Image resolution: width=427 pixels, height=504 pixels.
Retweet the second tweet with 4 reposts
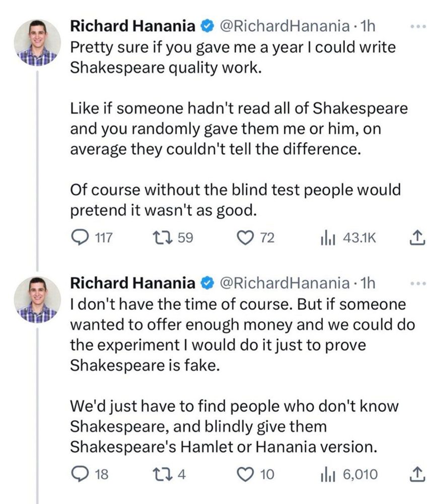click(164, 474)
